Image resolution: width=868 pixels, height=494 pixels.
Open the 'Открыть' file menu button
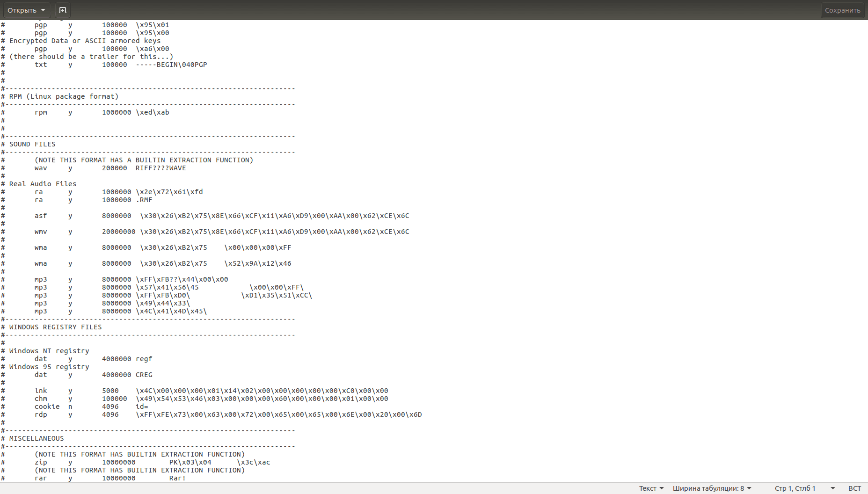[27, 10]
